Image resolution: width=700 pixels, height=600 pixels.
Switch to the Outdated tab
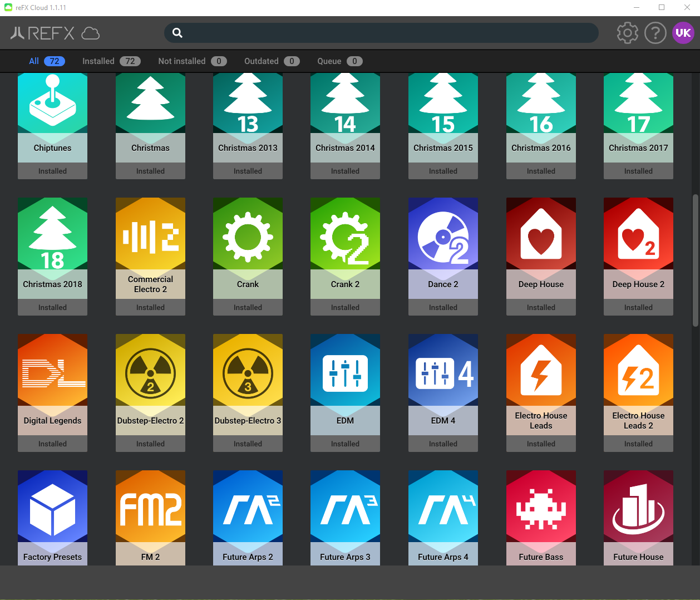coord(272,61)
